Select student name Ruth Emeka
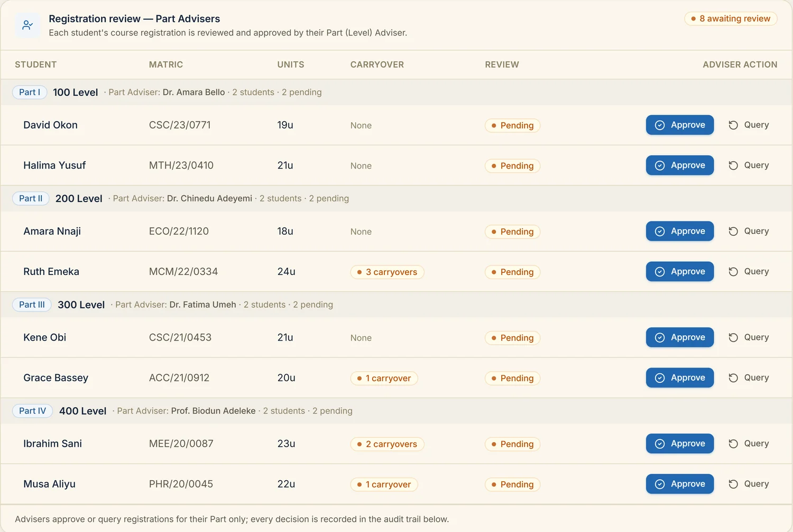793x532 pixels. (x=51, y=271)
